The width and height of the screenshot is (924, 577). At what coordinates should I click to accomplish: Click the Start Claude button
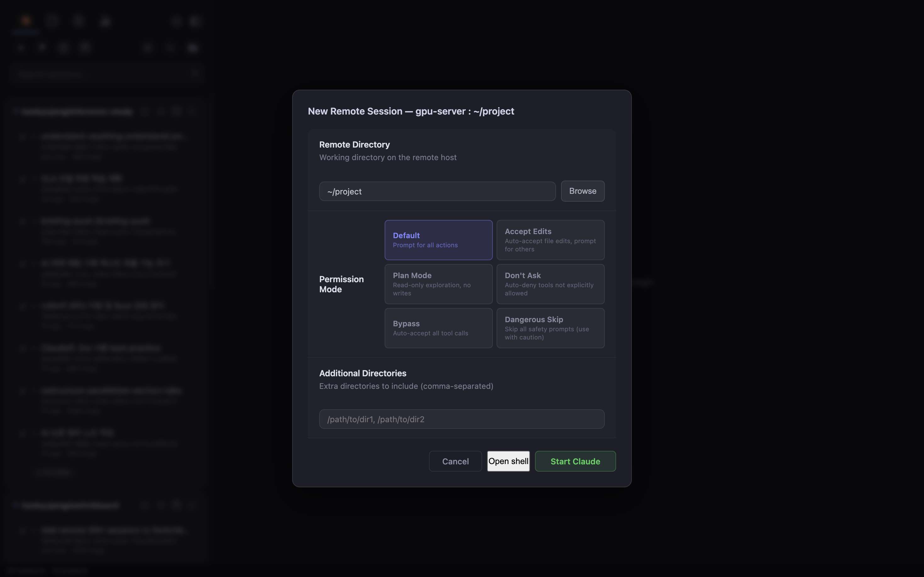(x=575, y=461)
